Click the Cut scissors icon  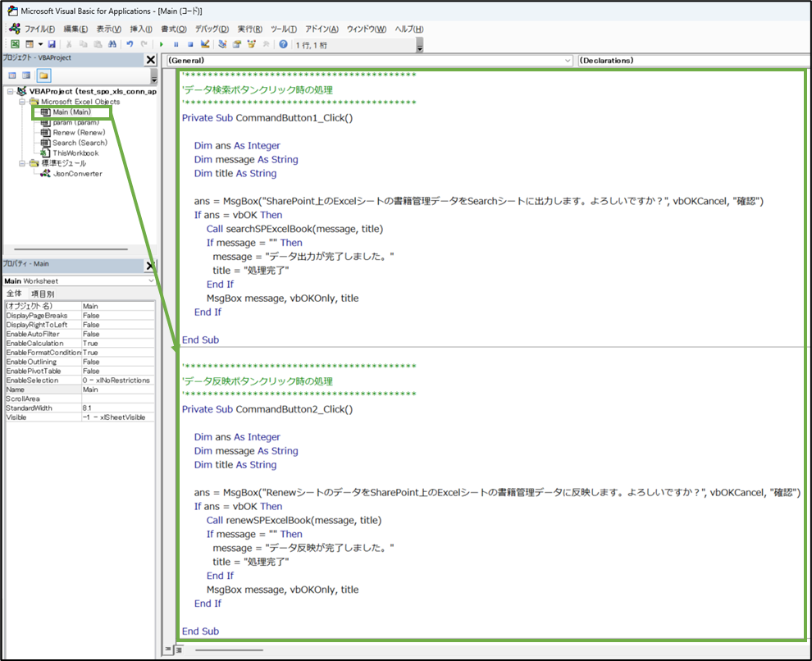coord(69,44)
